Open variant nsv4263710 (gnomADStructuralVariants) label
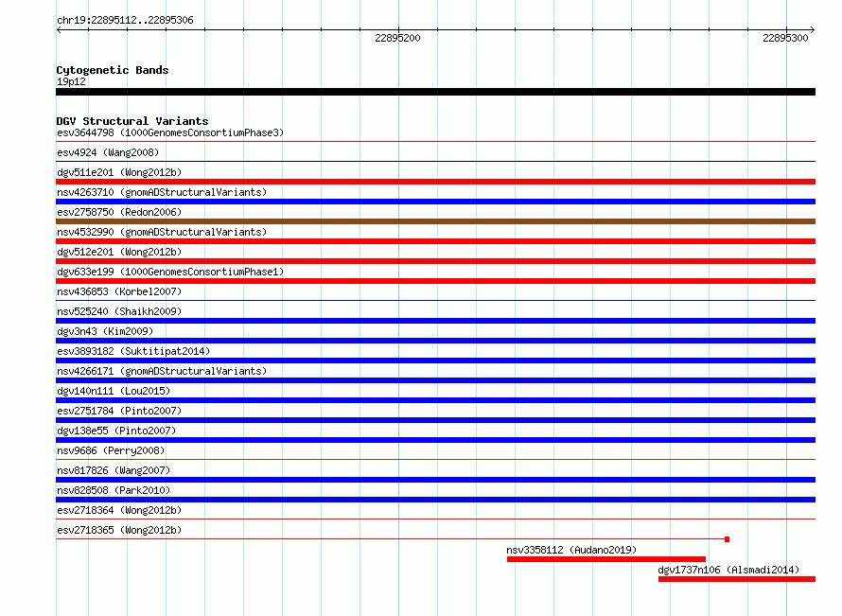Screen dimensions: 842x616 coord(162,192)
